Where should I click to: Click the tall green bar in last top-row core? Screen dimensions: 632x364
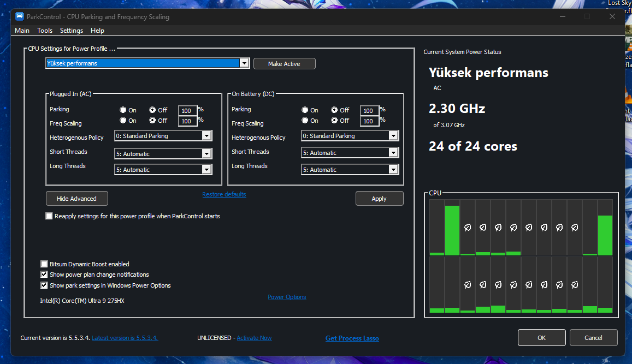(x=605, y=235)
